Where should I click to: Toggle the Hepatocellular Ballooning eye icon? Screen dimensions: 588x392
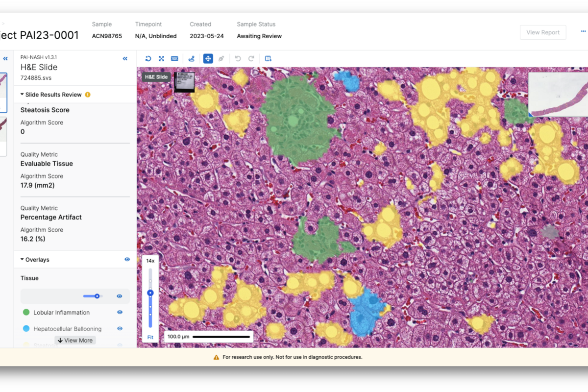[119, 328]
